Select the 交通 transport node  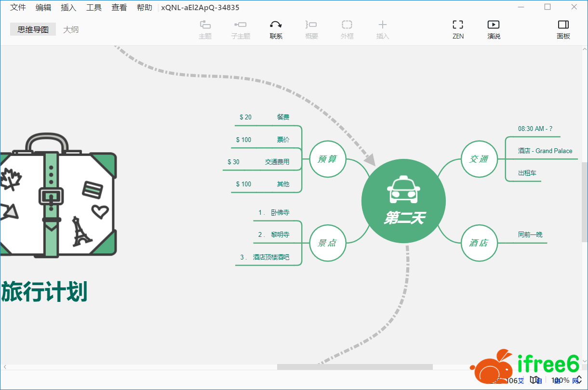point(479,159)
